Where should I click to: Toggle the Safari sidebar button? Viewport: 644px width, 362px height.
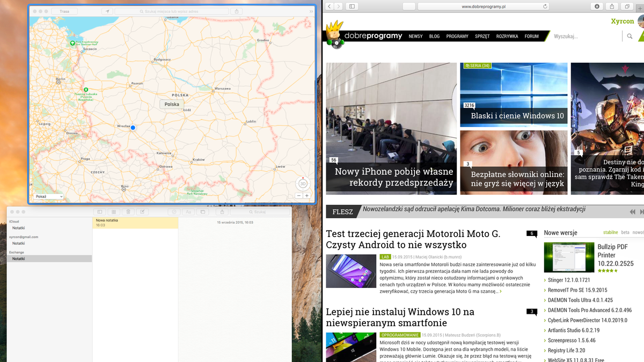coord(352,6)
